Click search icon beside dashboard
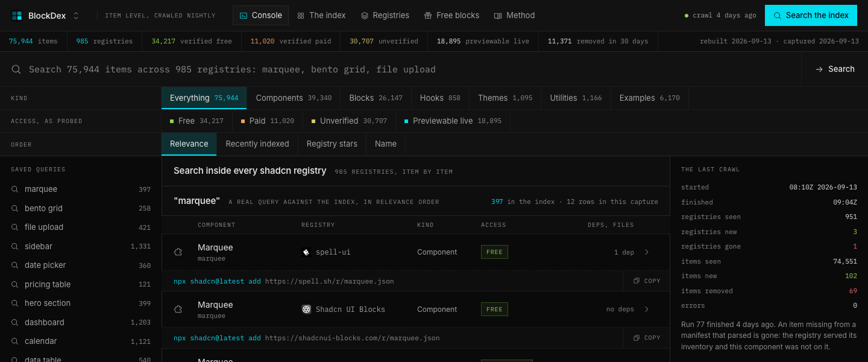Image resolution: width=868 pixels, height=362 pixels. pos(15,322)
